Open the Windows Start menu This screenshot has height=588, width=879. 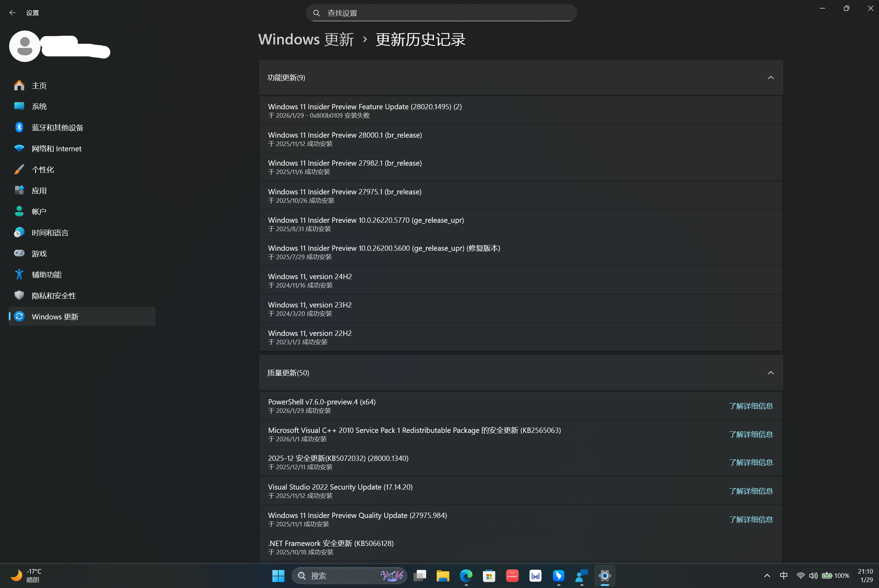pyautogui.click(x=278, y=576)
